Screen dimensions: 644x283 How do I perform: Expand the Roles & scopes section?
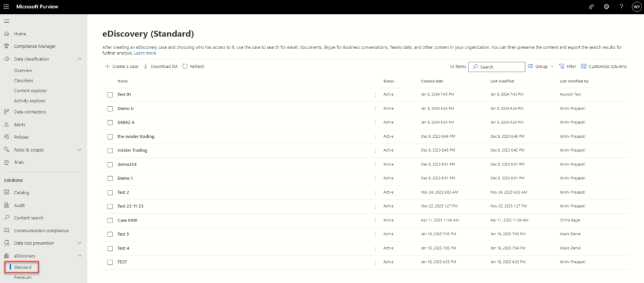click(79, 150)
